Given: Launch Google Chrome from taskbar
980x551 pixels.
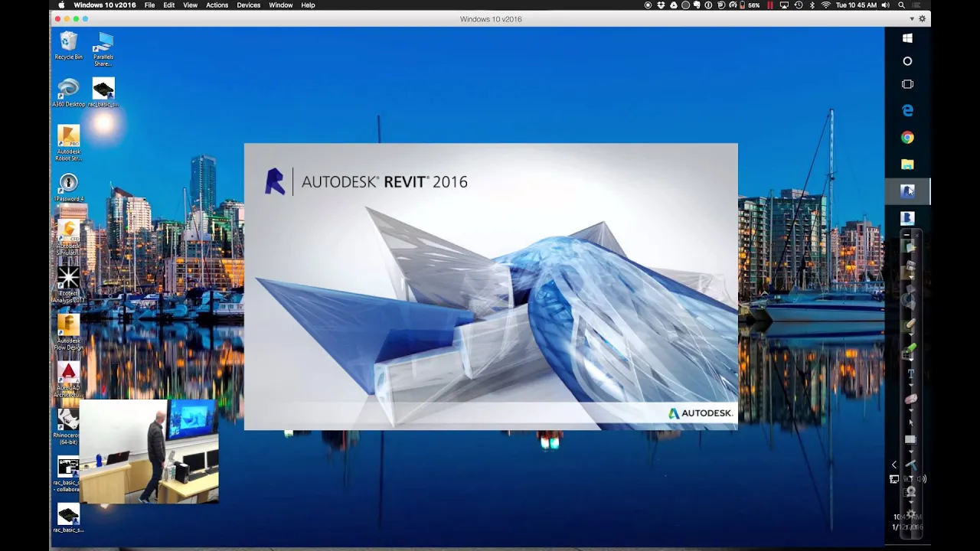Looking at the screenshot, I should (x=907, y=138).
